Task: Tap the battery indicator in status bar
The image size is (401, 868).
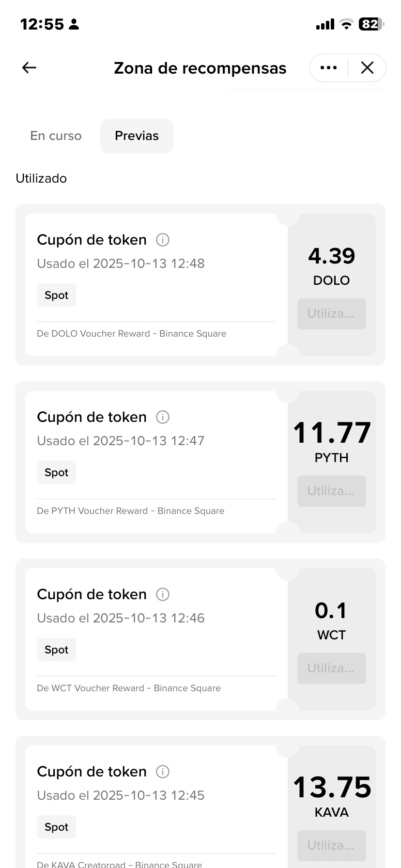Action: coord(371,24)
